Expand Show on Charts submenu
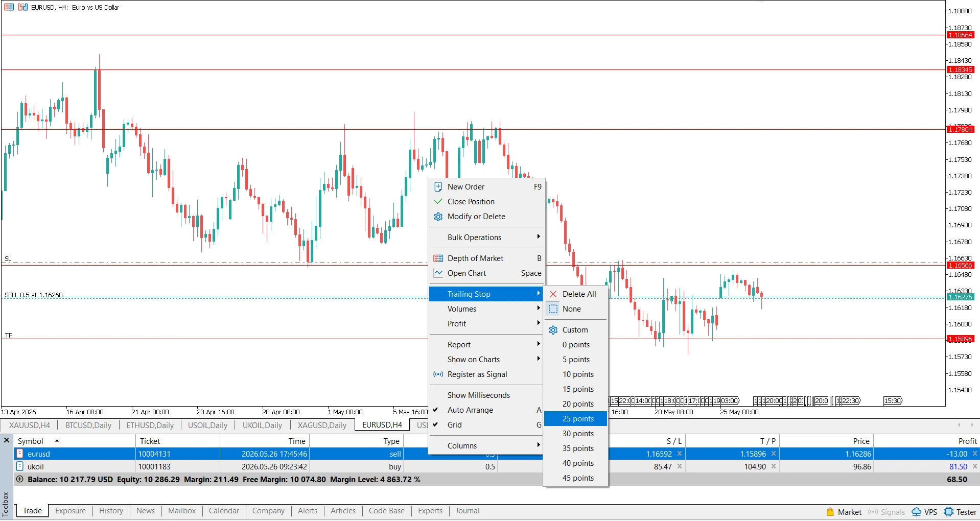 click(486, 360)
